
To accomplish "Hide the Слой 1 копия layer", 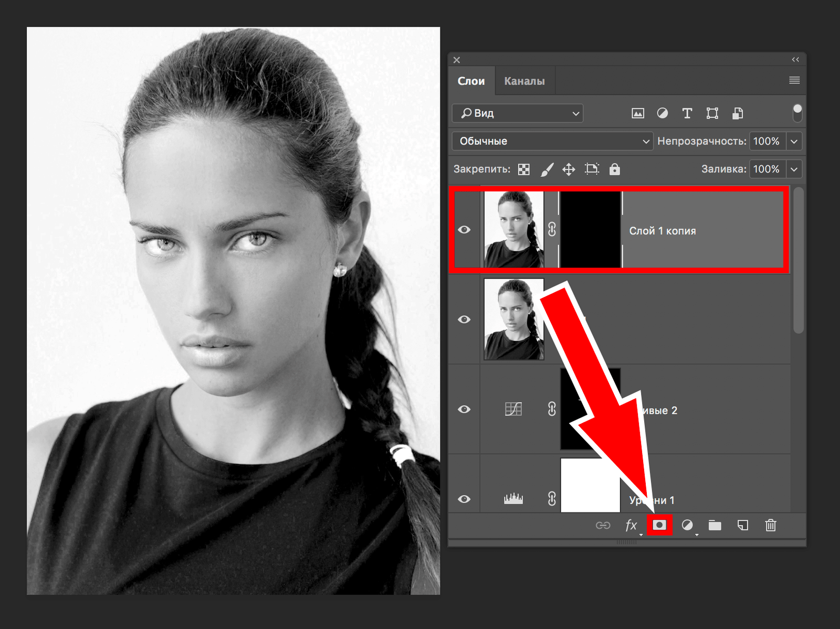I will coord(464,230).
